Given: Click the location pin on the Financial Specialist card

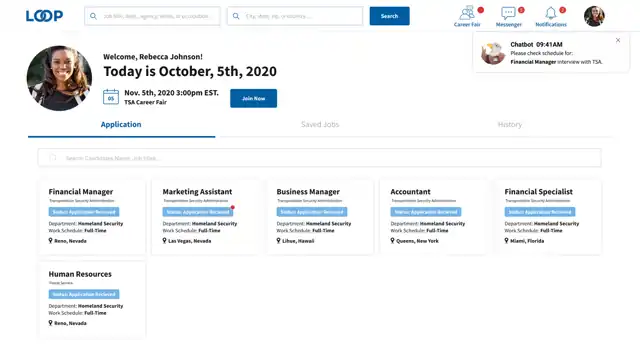Looking at the screenshot, I should [x=507, y=240].
